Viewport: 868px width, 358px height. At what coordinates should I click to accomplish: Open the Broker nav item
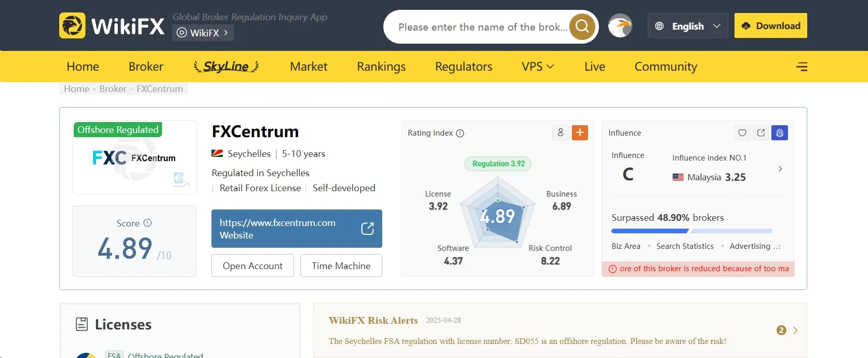click(146, 67)
